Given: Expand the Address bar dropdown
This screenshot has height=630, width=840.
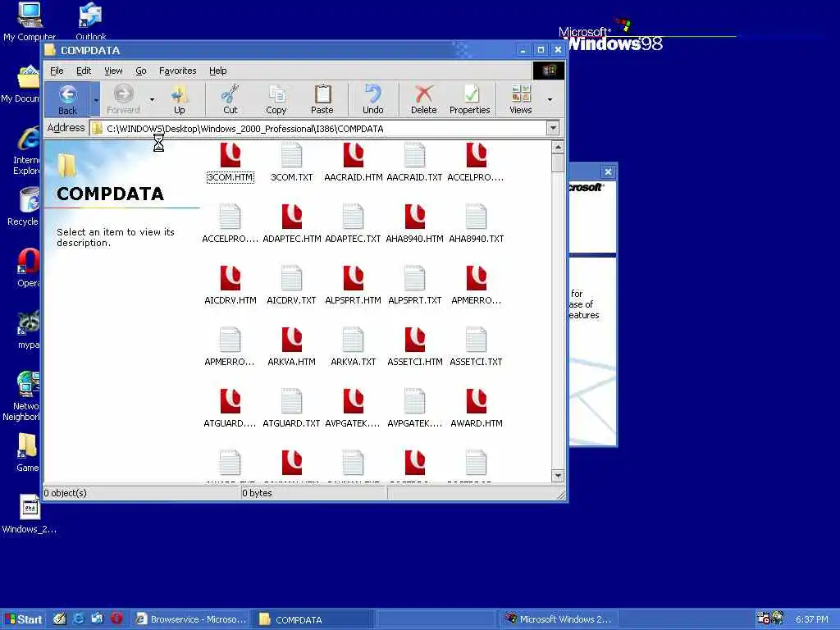Looking at the screenshot, I should coord(553,129).
